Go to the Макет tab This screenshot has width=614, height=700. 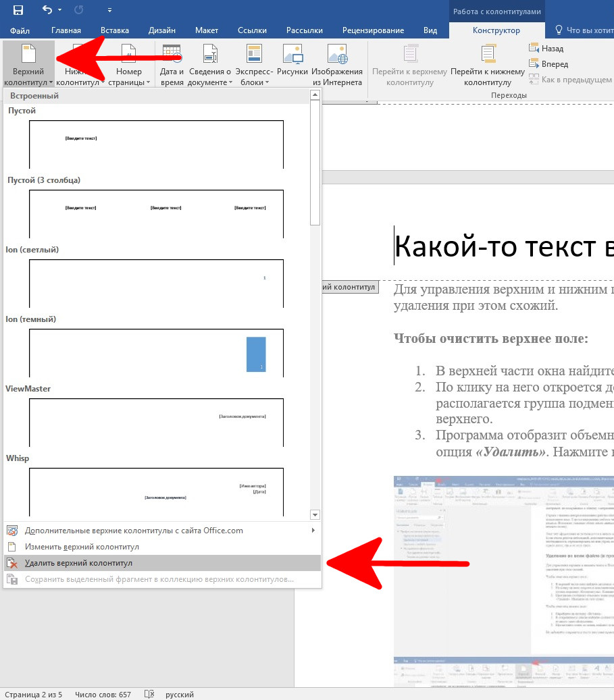[x=207, y=30]
